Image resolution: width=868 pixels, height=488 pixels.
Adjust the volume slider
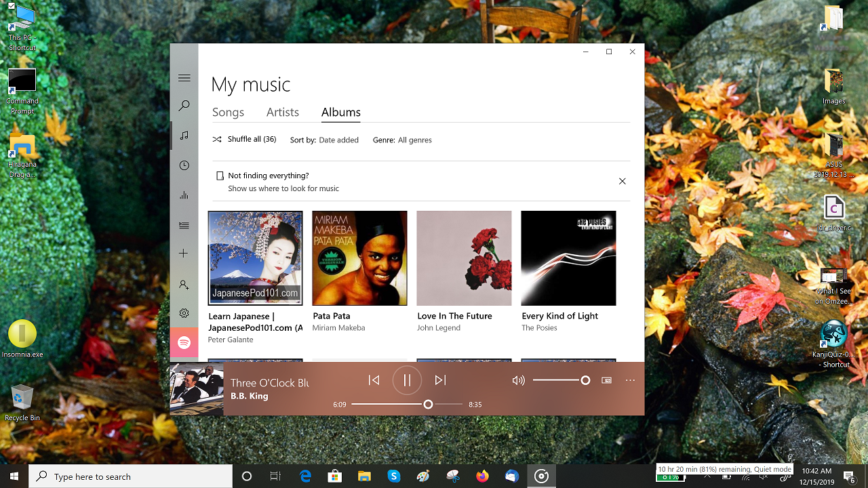(x=561, y=380)
